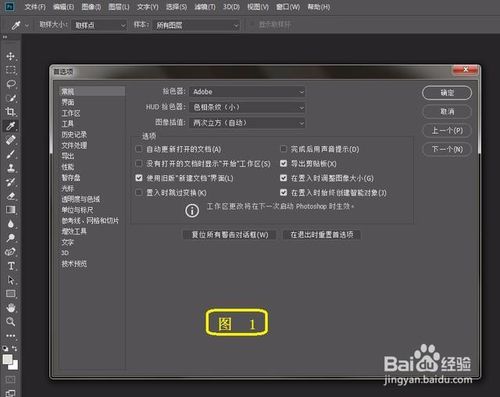Open the 文件(F) menu
Viewport: 500px width, 397px height.
pos(35,7)
